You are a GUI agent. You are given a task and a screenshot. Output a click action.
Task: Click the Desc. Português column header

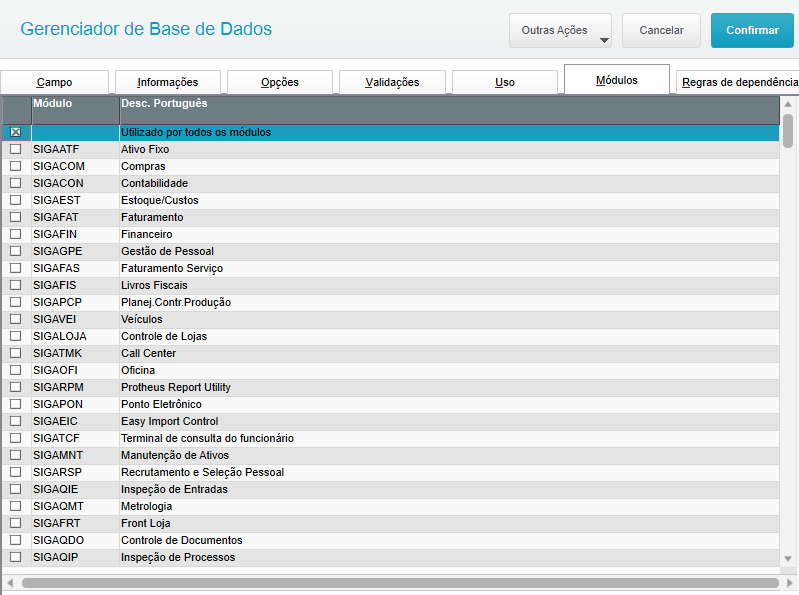[x=449, y=110]
